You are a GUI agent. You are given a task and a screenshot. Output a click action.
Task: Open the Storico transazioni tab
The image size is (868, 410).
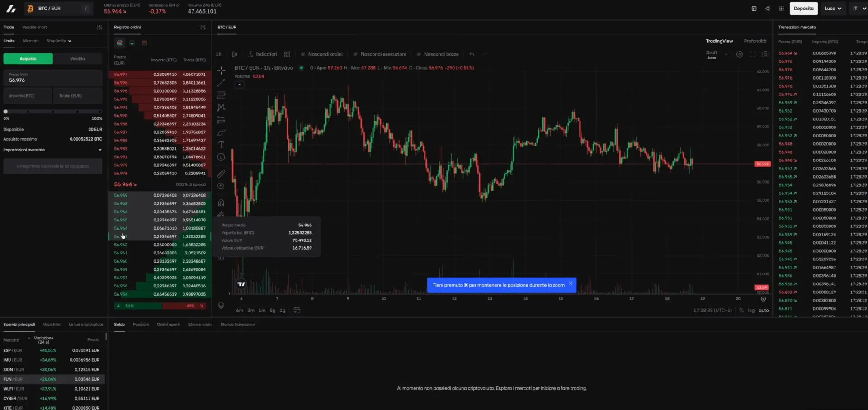pyautogui.click(x=237, y=325)
